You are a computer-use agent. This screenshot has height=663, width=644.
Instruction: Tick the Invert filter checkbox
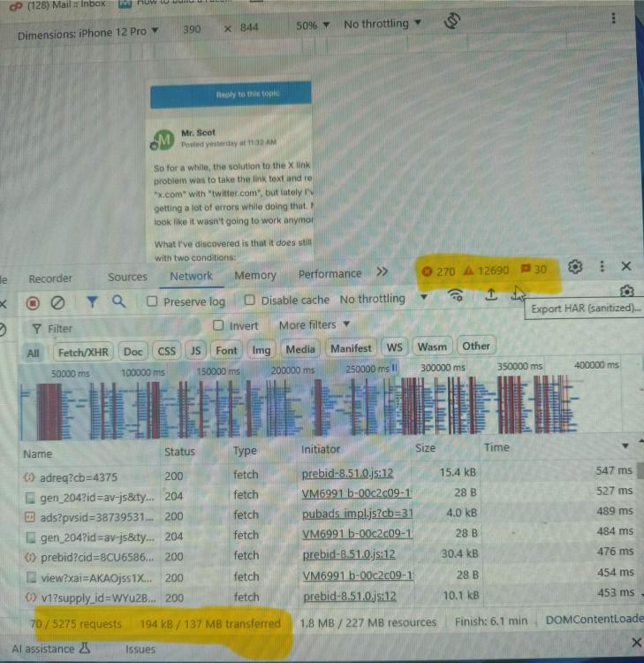pos(219,325)
